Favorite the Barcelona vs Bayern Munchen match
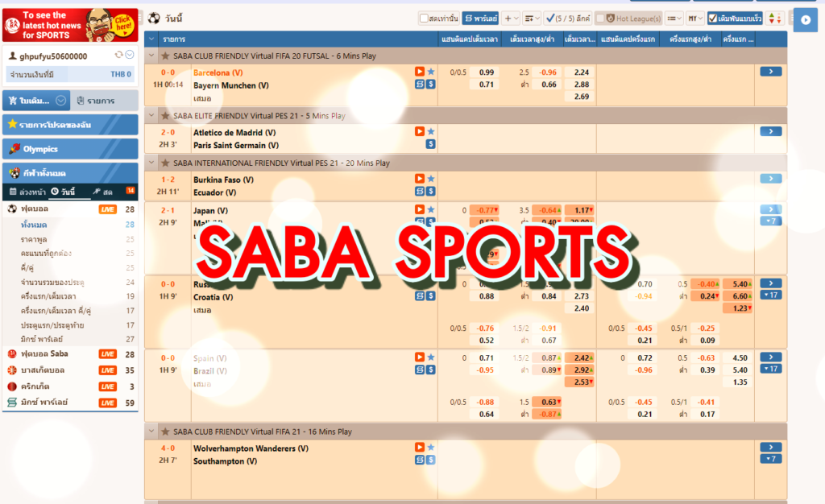825x504 pixels. pyautogui.click(x=431, y=72)
